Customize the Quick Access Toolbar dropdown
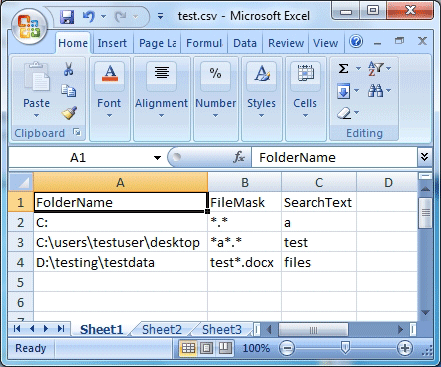This screenshot has width=441, height=367. [160, 16]
